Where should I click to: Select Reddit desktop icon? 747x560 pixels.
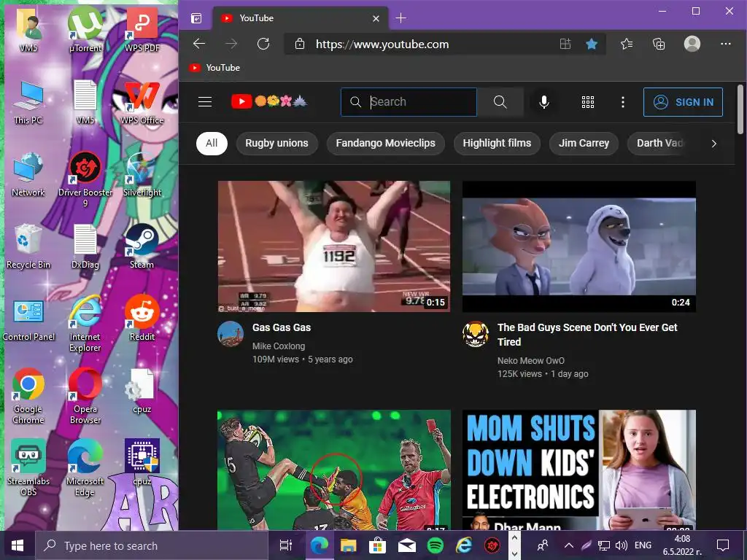[x=142, y=318]
